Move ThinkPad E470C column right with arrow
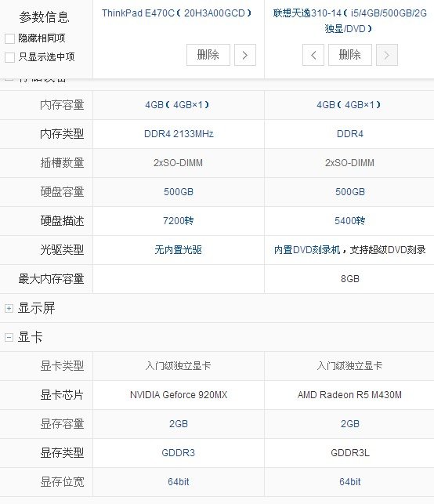This screenshot has height=504, width=434. tap(245, 55)
